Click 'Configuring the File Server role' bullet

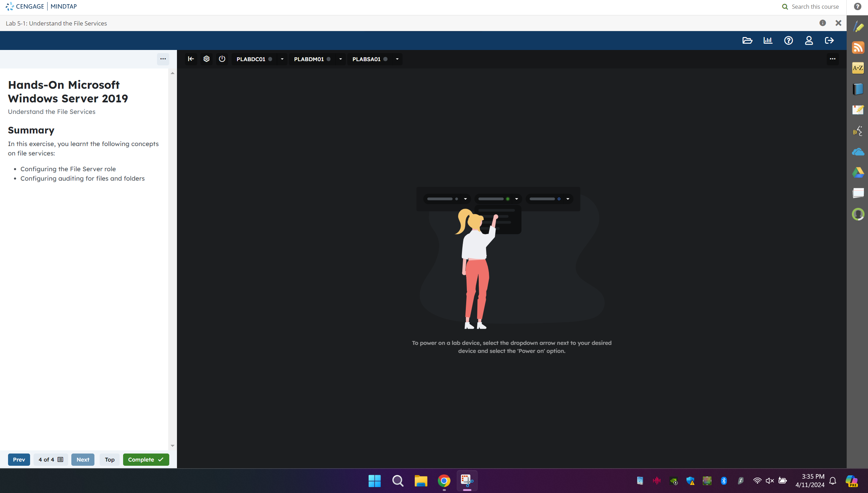[68, 169]
